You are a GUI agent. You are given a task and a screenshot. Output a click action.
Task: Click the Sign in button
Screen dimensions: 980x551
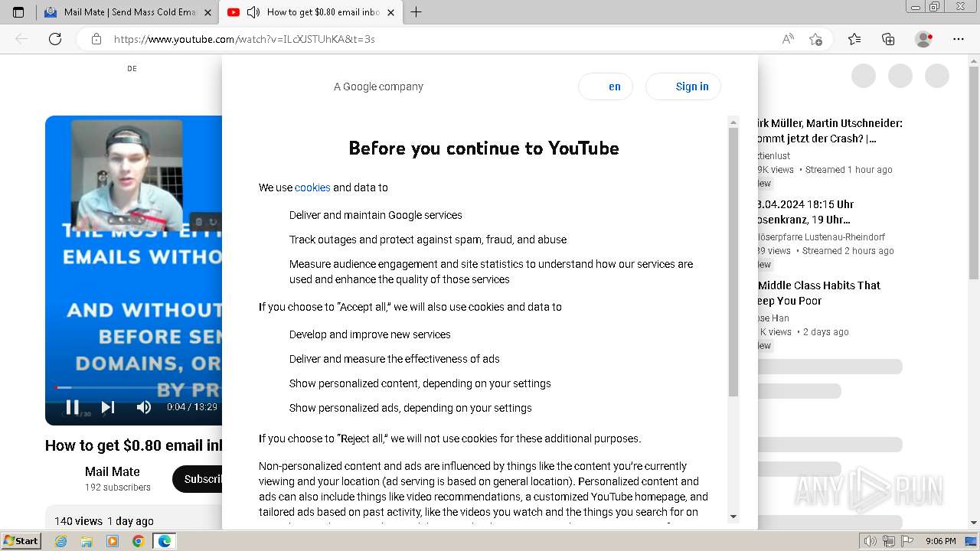click(683, 86)
